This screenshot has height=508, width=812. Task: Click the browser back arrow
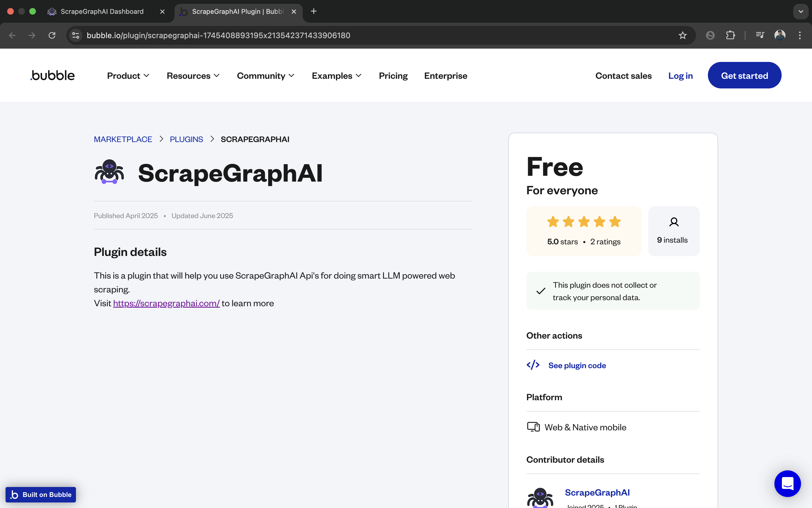[12, 35]
